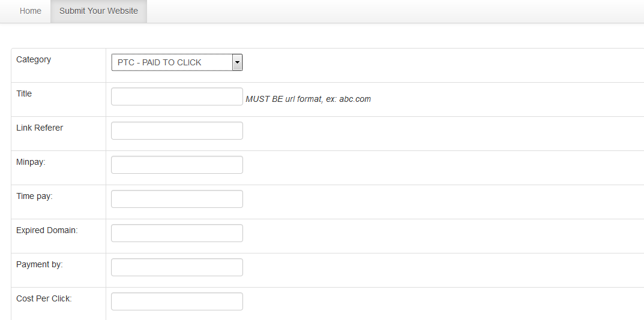Click the Category label text
Viewport: 644px width, 320px height.
click(x=34, y=59)
